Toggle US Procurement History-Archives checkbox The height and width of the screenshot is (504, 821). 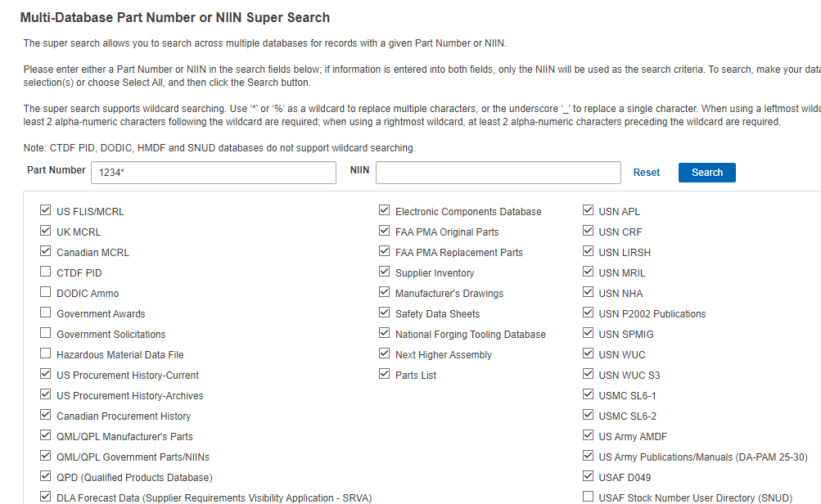click(46, 394)
